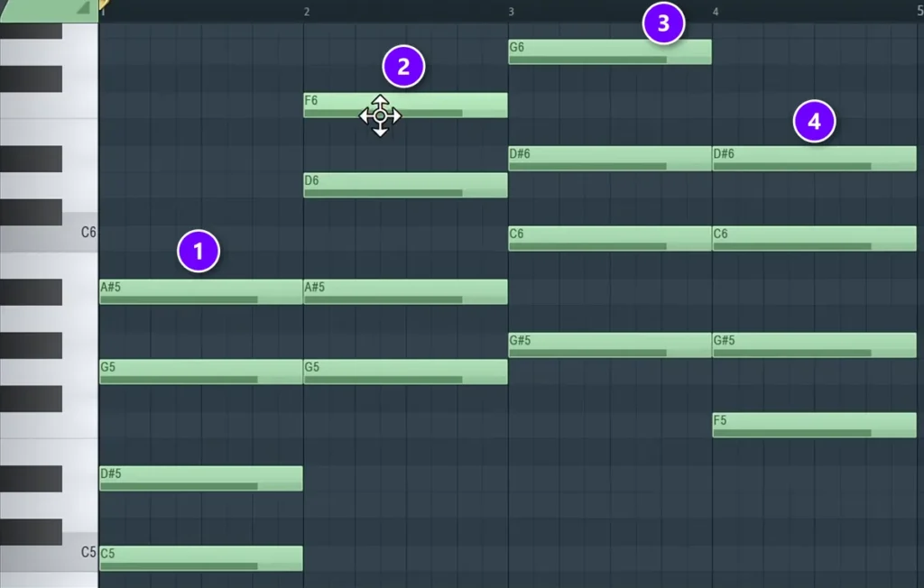
Task: Select the G6 note in bar 3
Action: (x=610, y=51)
